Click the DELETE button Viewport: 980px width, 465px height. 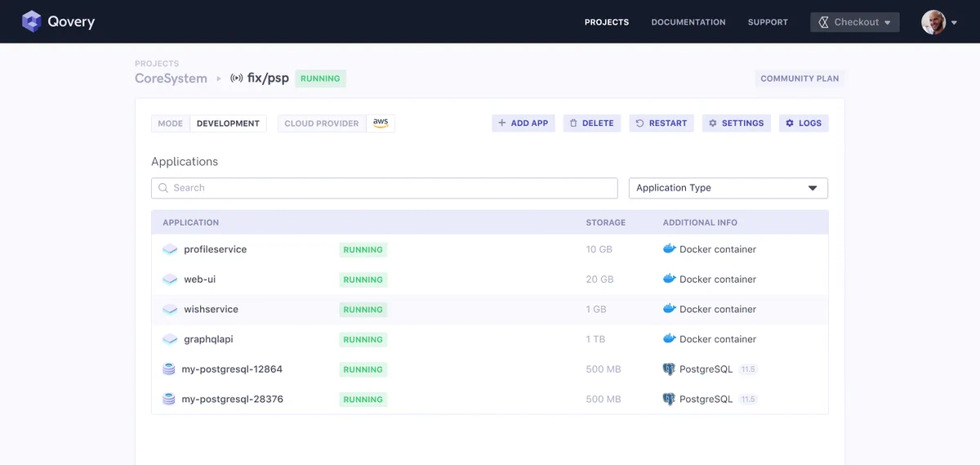[591, 123]
